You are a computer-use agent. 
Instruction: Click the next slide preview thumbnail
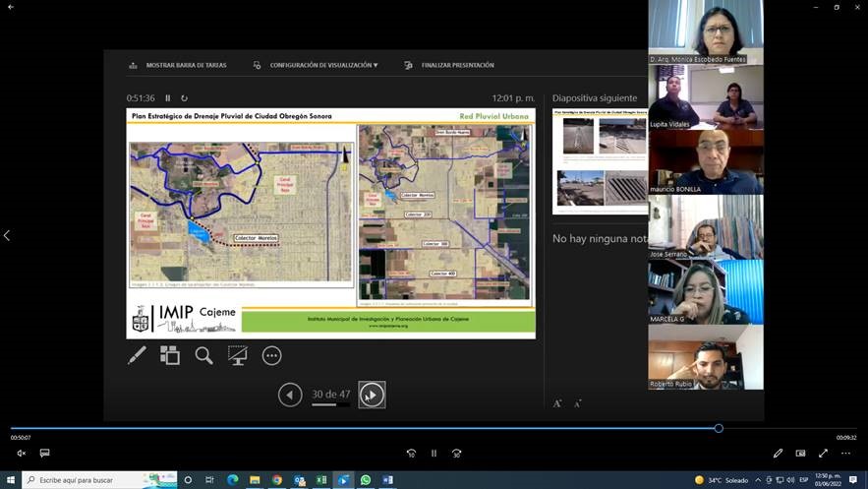coord(600,160)
